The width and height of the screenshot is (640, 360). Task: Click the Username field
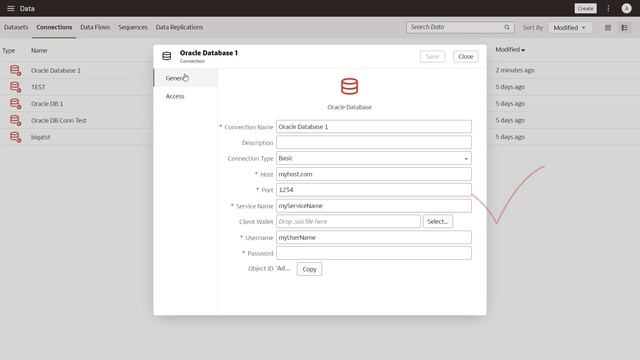click(374, 238)
